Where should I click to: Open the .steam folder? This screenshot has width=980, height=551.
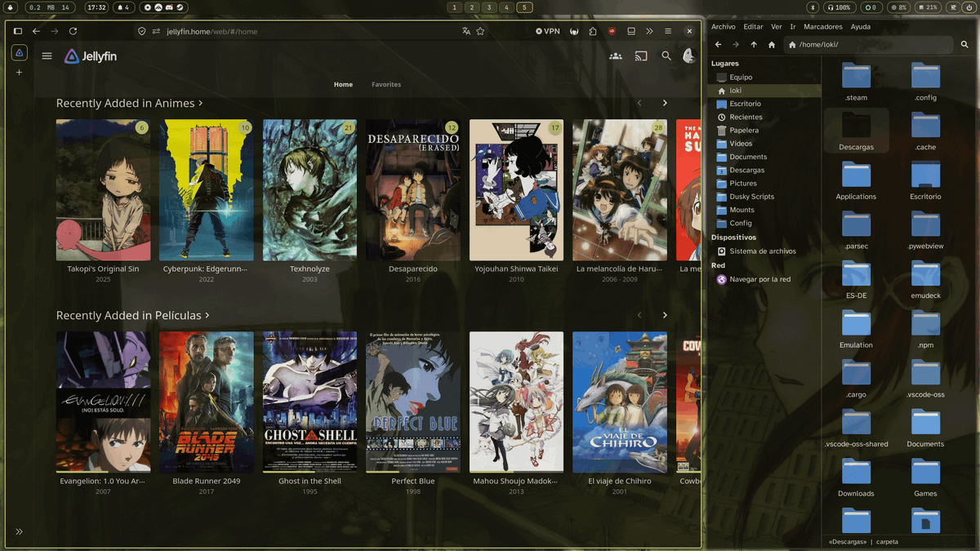coord(856,82)
